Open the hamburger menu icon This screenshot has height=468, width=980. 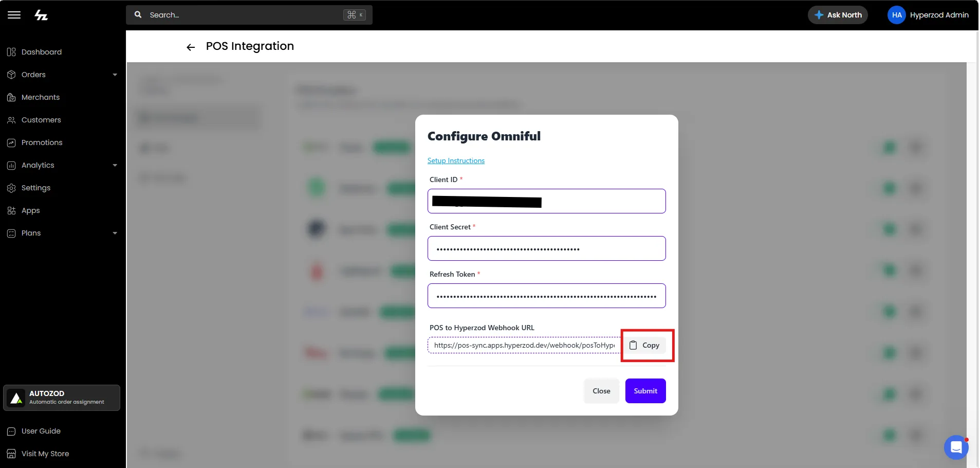(14, 15)
